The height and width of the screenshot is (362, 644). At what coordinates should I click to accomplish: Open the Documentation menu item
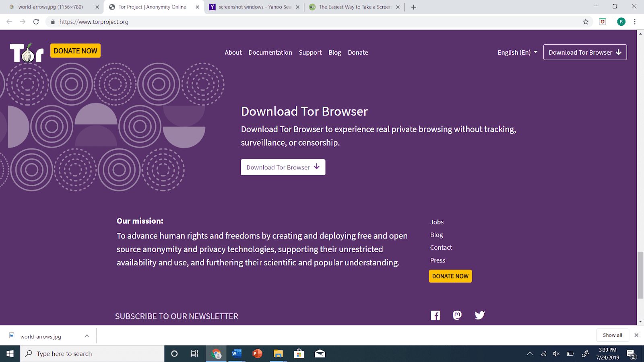(270, 52)
